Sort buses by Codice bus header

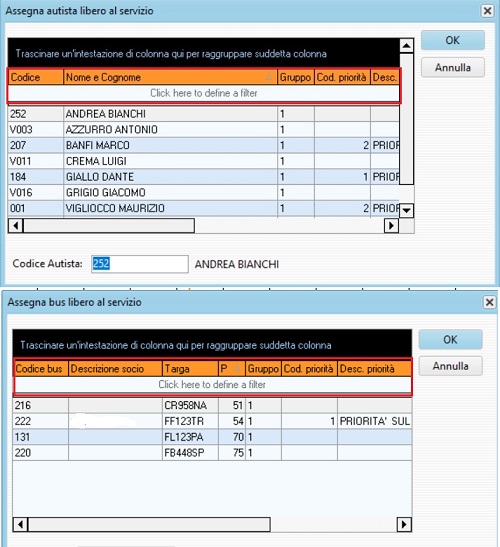41,369
